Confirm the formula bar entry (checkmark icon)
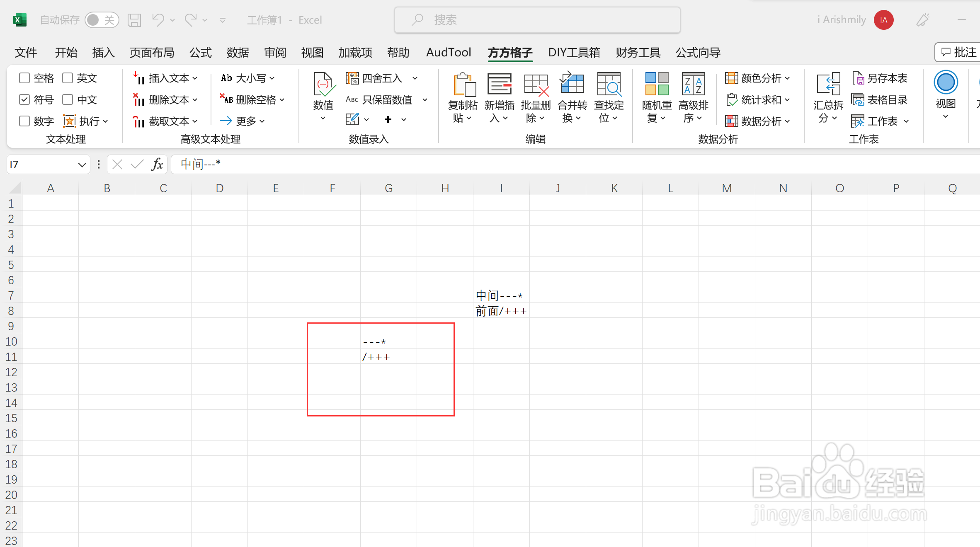This screenshot has height=547, width=980. tap(137, 165)
